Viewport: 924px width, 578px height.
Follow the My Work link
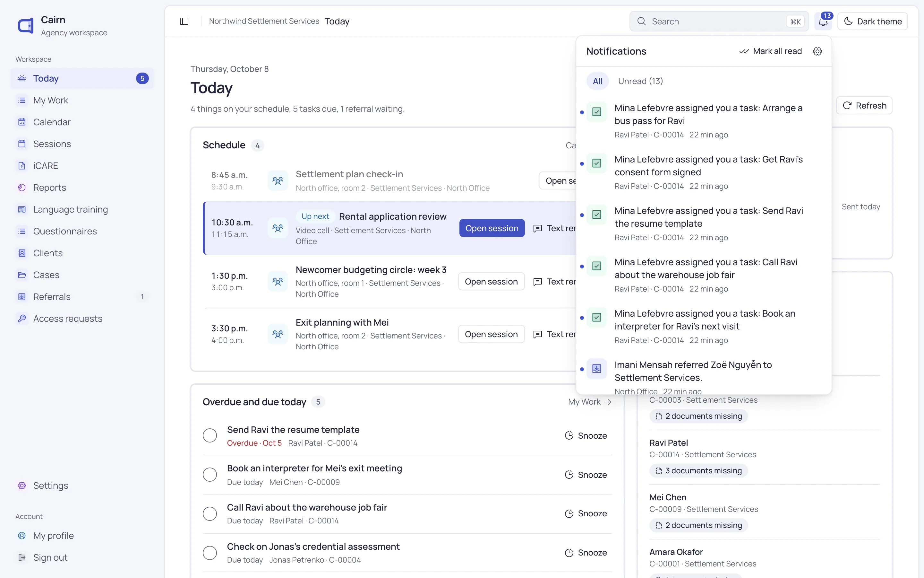click(590, 402)
